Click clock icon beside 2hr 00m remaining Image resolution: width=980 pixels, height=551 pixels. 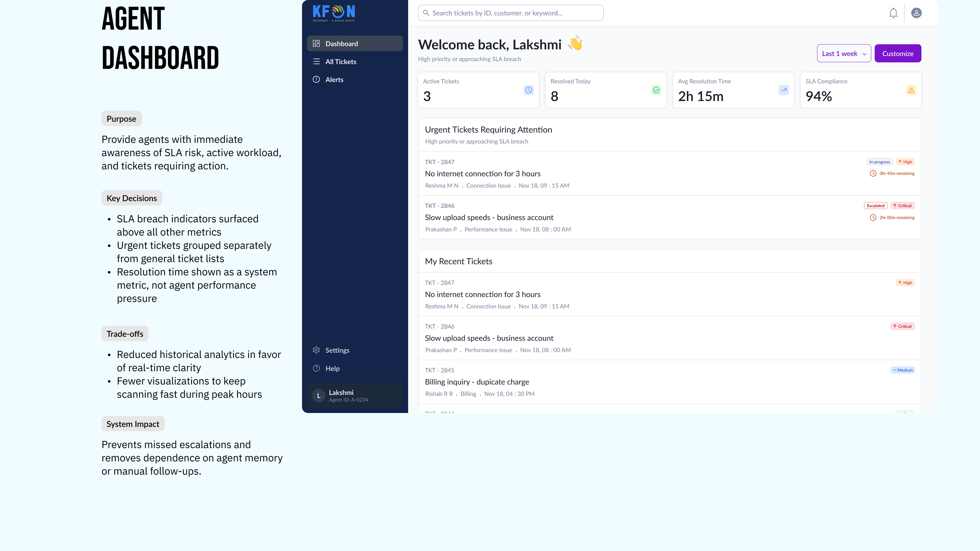[873, 218]
